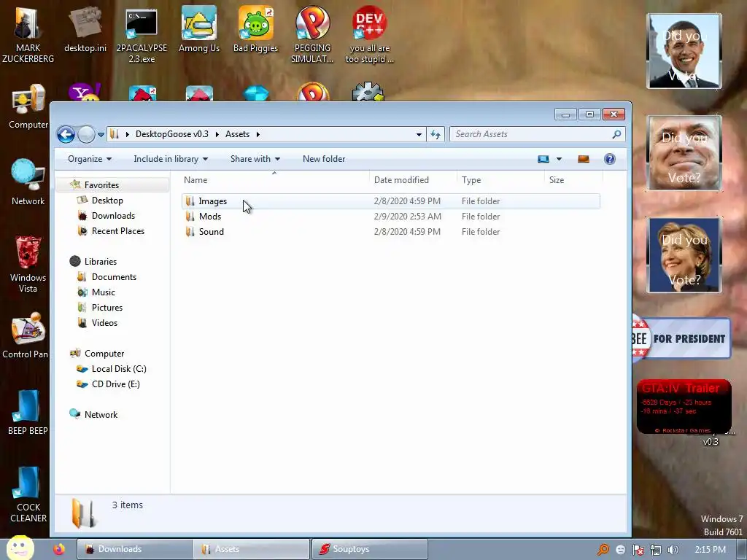Screen dimensions: 747x560
Task: Click the Start button smiley orb
Action: pyautogui.click(x=20, y=548)
